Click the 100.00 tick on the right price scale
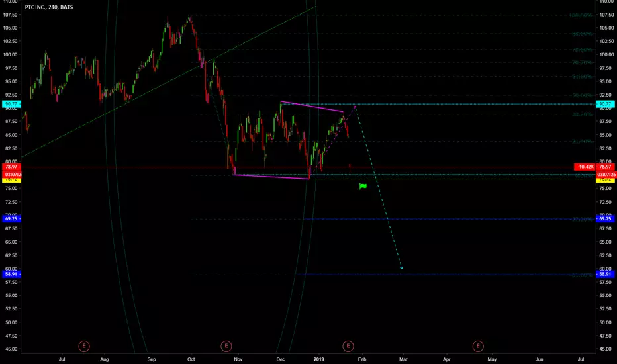 [606, 55]
